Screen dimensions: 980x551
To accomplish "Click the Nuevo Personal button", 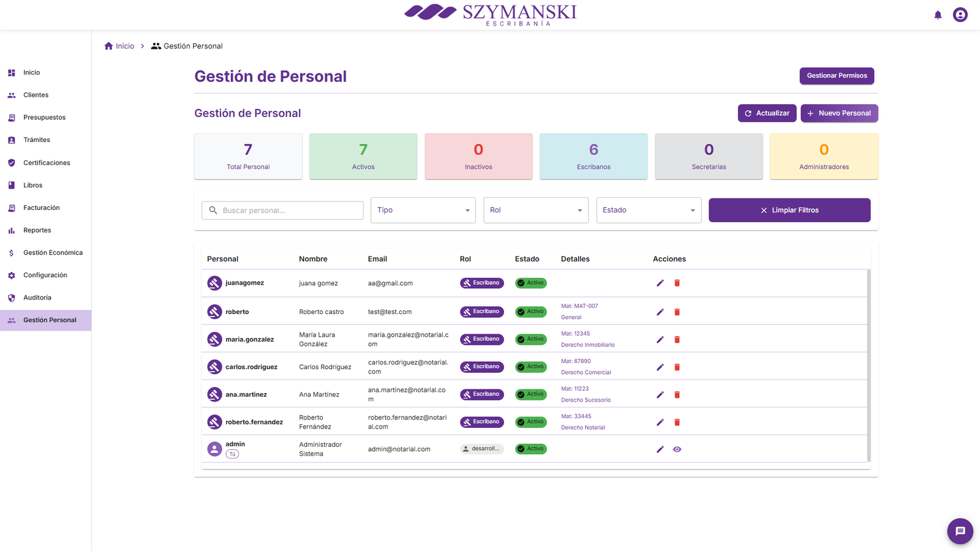I will [x=839, y=113].
